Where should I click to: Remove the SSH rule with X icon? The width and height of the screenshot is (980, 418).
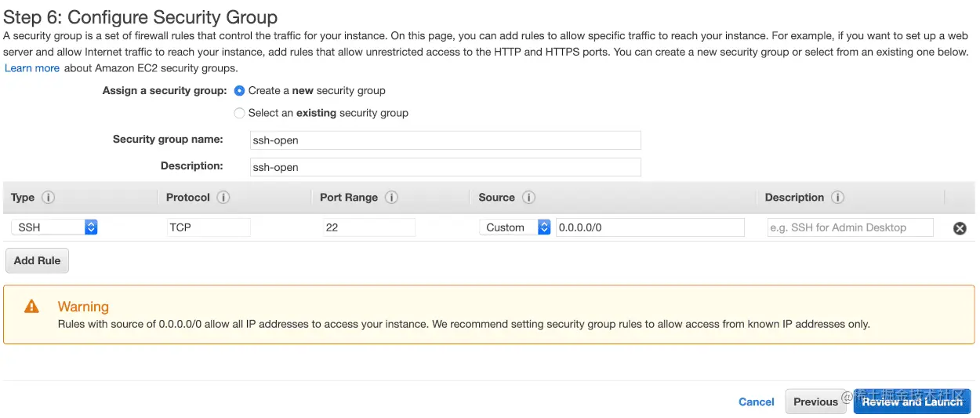pos(959,228)
